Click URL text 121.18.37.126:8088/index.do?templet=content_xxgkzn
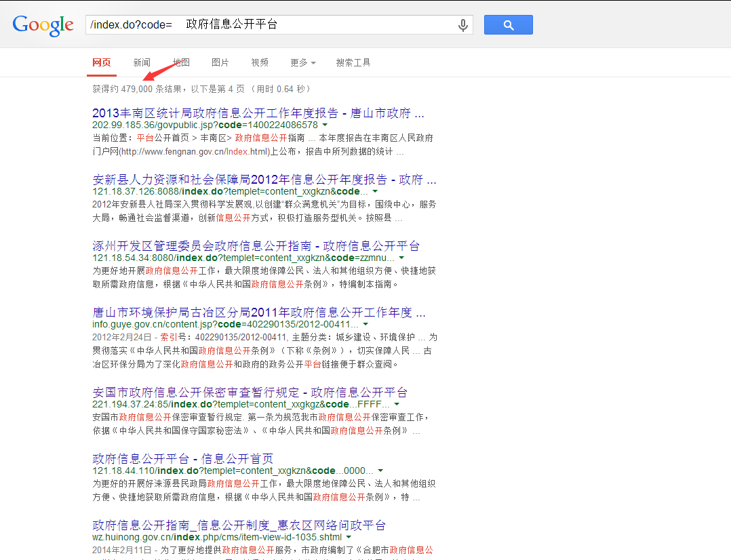Image resolution: width=731 pixels, height=560 pixels. (230, 192)
